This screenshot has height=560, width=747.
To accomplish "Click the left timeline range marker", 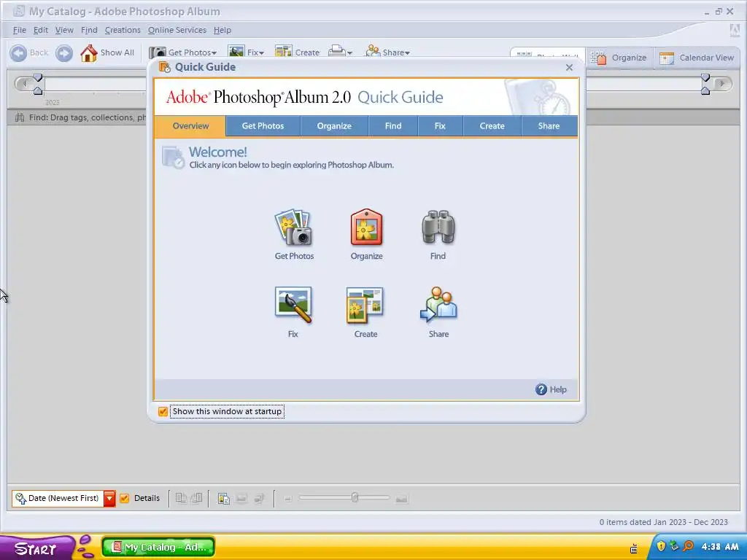I will [38, 84].
